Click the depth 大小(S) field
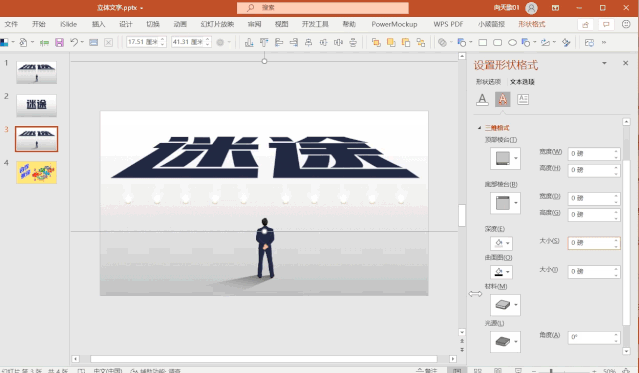Screen dimensions: 639x373 point(594,243)
